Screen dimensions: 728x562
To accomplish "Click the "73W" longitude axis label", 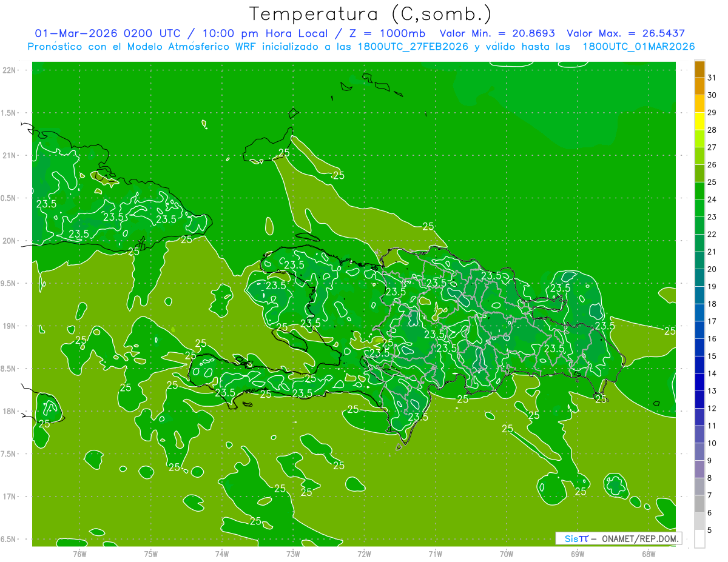I will (293, 554).
